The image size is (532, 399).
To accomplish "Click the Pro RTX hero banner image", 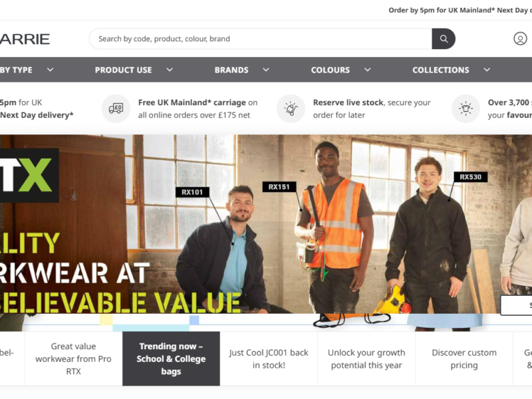I will point(266,224).
